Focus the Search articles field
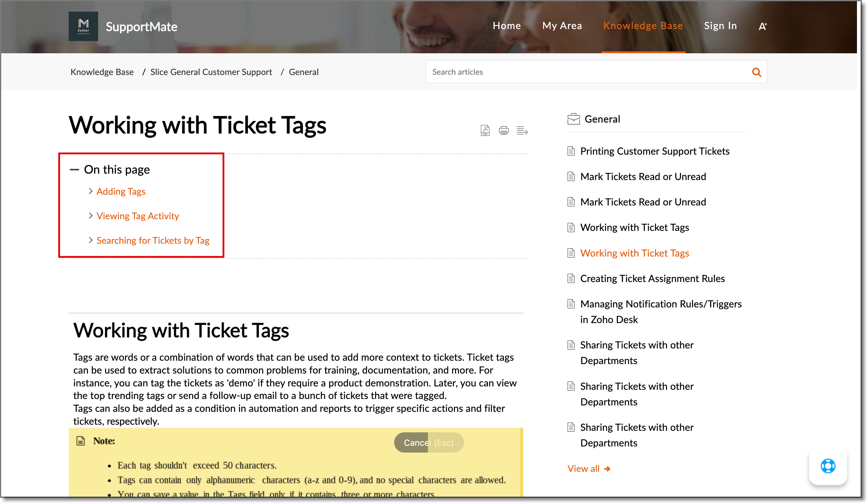This screenshot has width=868, height=504. tap(596, 72)
